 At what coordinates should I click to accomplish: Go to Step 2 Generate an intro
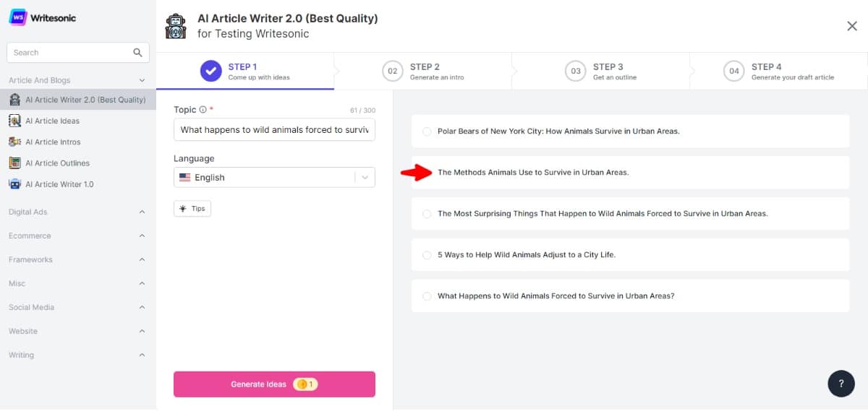422,71
